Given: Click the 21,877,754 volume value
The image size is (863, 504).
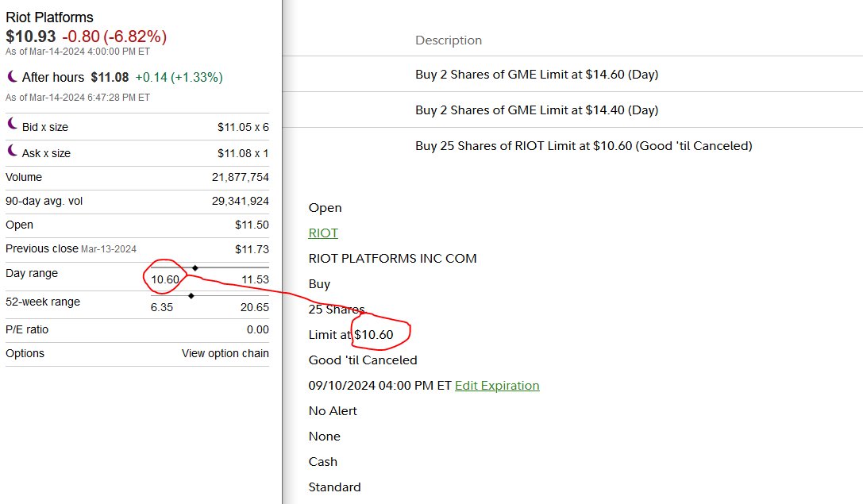Looking at the screenshot, I should point(240,177).
